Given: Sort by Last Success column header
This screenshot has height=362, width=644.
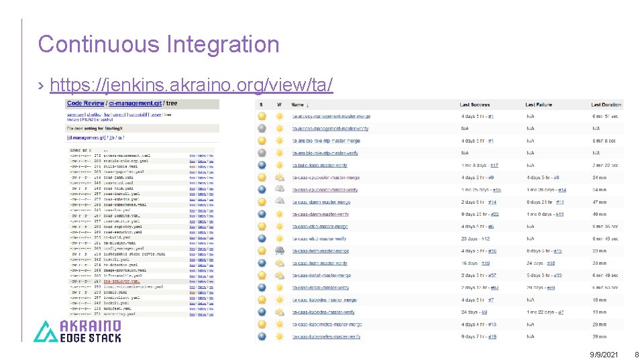Looking at the screenshot, I should coord(475,105).
